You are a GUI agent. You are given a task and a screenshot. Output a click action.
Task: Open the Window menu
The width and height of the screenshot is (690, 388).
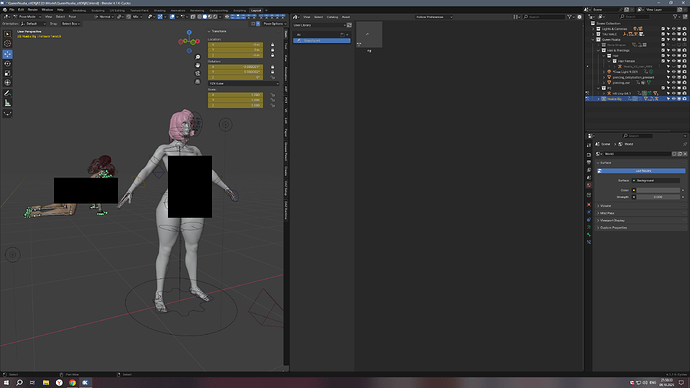coord(47,10)
